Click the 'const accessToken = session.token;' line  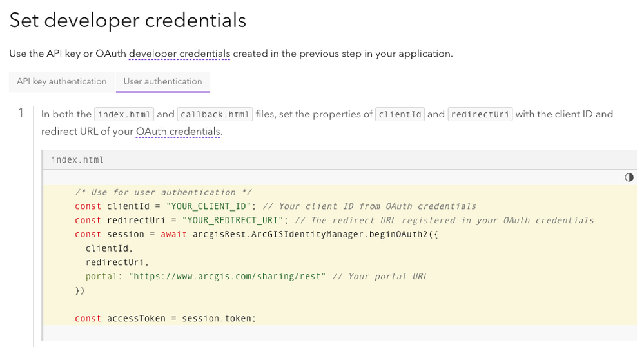tap(165, 318)
